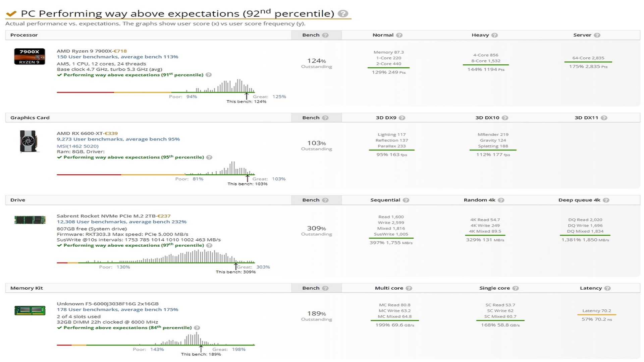644x362 pixels.
Task: Click the memory 189% bench score
Action: (316, 313)
